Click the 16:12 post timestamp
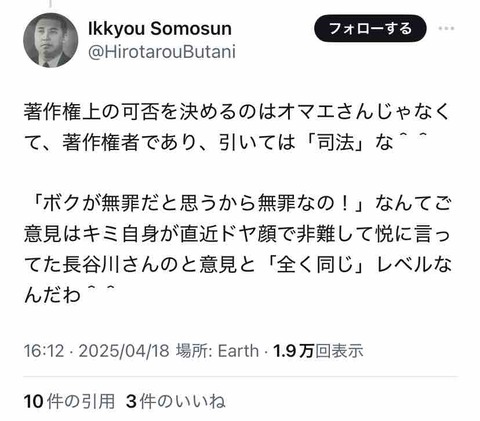The image size is (480, 421). tap(44, 351)
